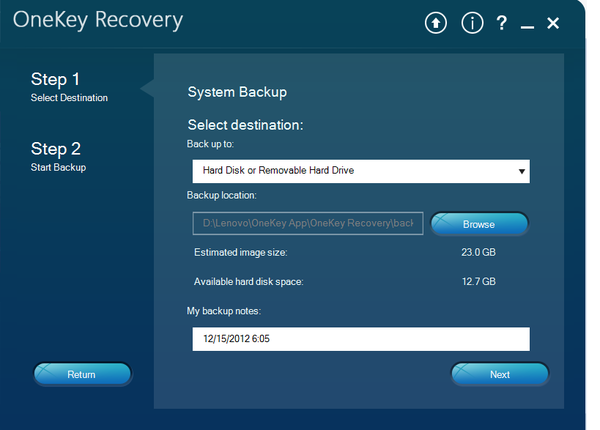The width and height of the screenshot is (600, 430).
Task: Click the upload arrow circle icon
Action: pos(436,24)
